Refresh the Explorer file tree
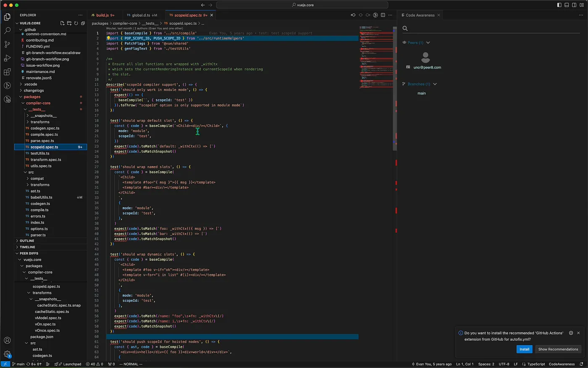The height and width of the screenshot is (368, 588). tap(76, 23)
